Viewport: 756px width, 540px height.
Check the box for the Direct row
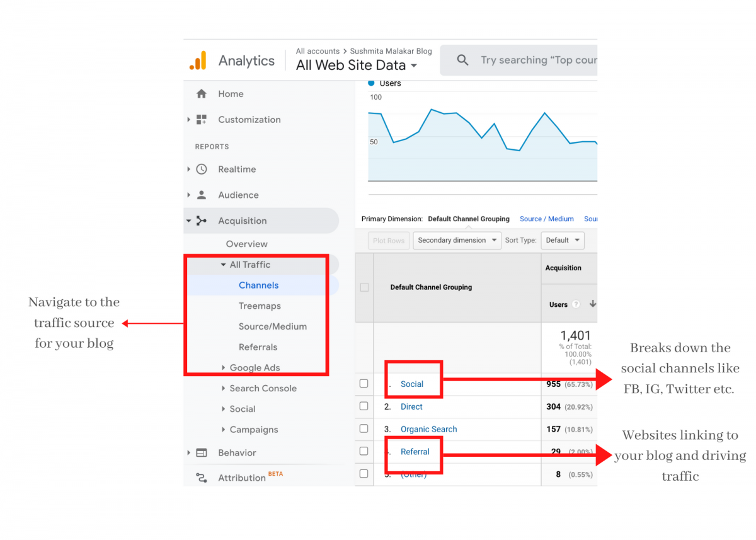pyautogui.click(x=364, y=406)
